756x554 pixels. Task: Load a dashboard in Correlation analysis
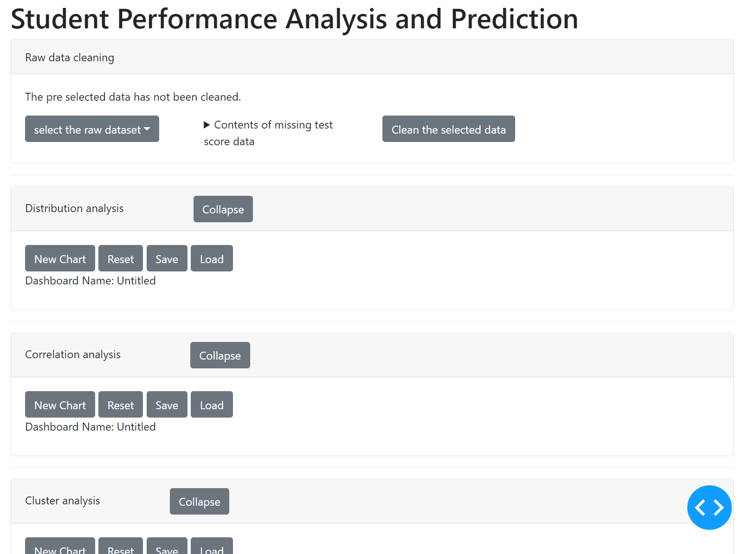212,405
